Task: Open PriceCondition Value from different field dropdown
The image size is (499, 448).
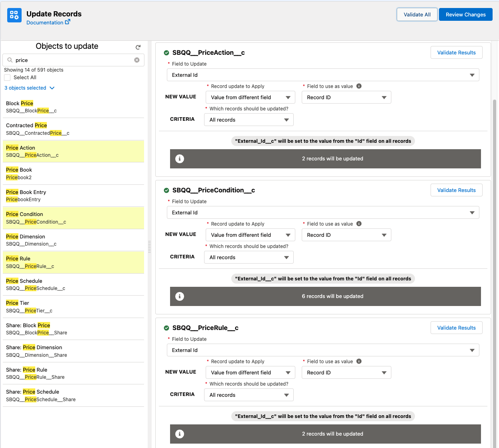Action: pyautogui.click(x=251, y=235)
